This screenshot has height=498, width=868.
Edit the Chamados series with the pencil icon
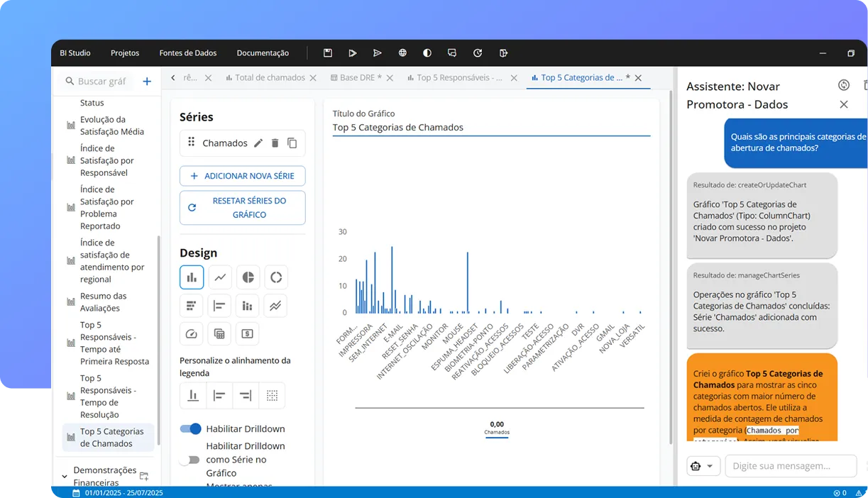260,143
